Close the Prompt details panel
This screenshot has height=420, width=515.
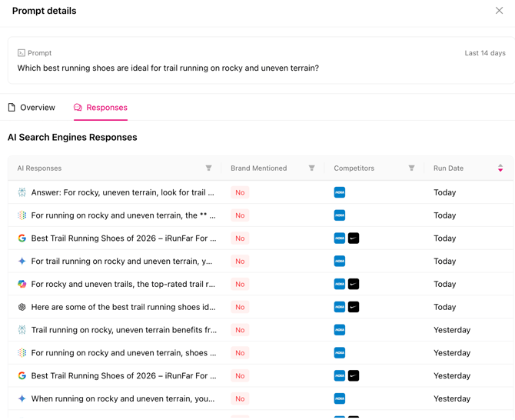pyautogui.click(x=499, y=11)
